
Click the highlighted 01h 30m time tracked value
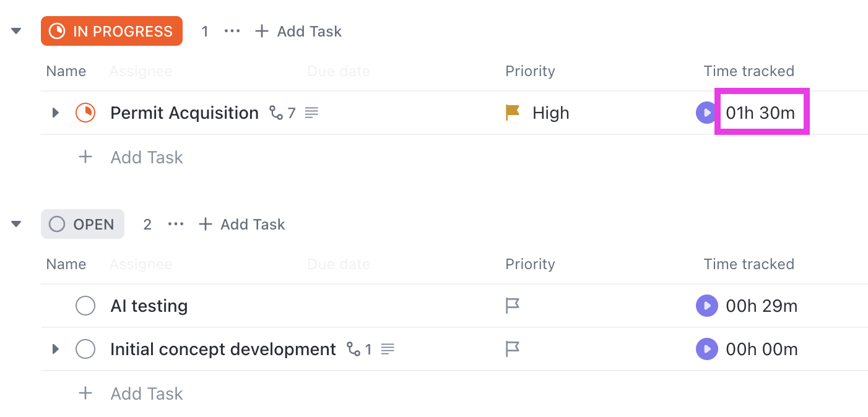pos(762,112)
